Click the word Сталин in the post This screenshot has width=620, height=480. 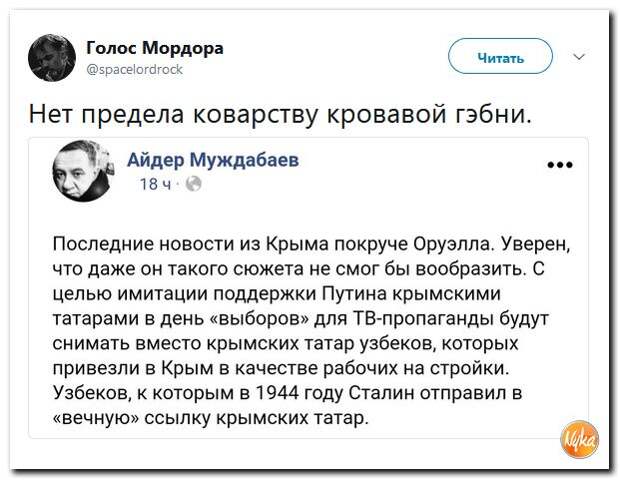(x=381, y=393)
